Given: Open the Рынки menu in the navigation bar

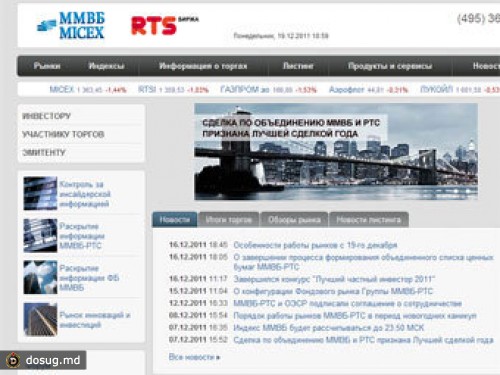Looking at the screenshot, I should pos(47,66).
